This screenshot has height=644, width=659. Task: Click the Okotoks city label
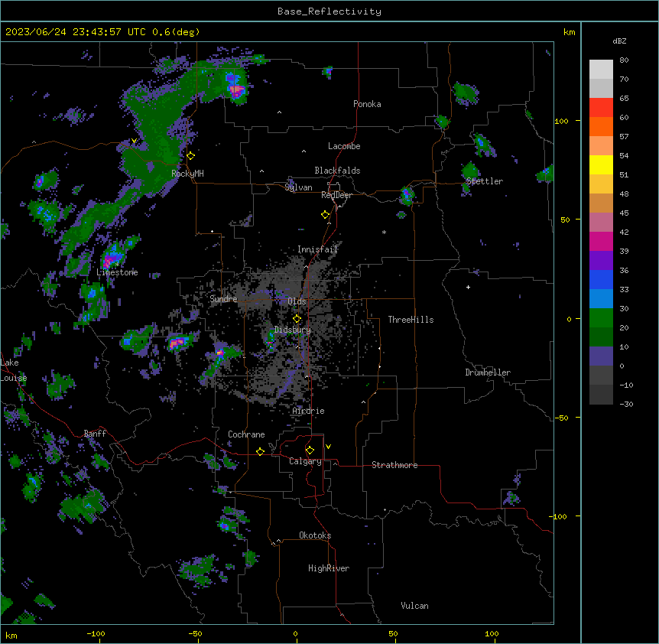315,535
